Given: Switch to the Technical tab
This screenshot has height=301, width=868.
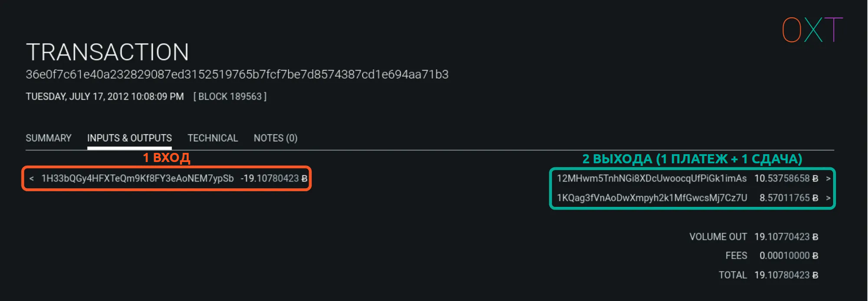Looking at the screenshot, I should point(213,138).
